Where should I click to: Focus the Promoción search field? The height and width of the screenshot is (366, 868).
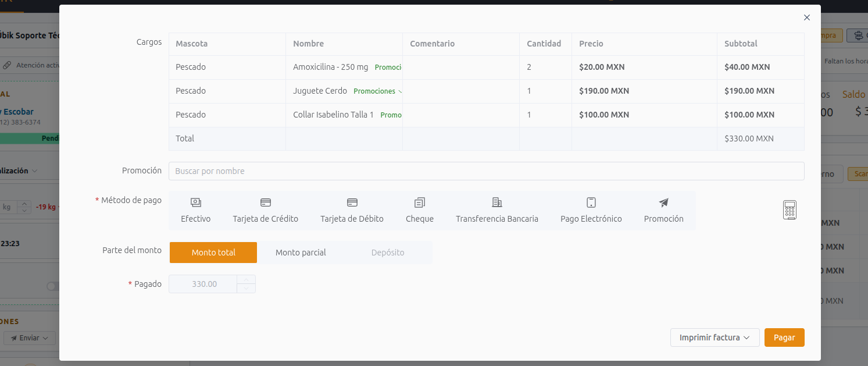point(486,171)
